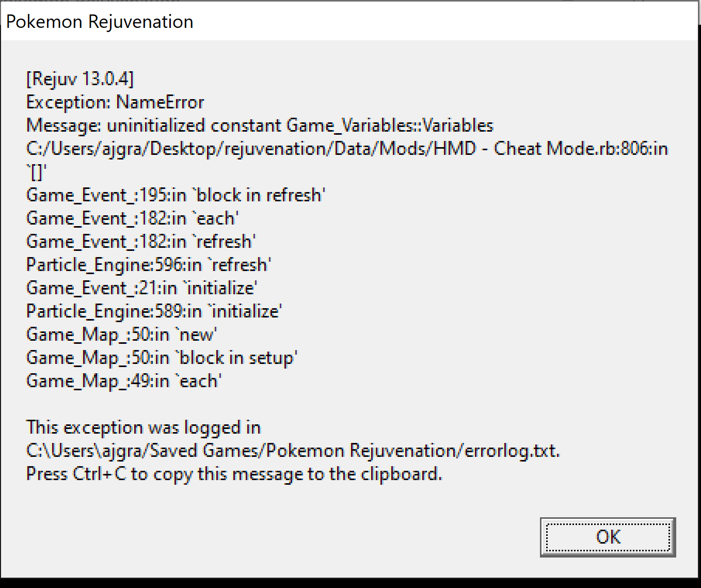Click the uninitialized constant Game_Variables::Variables message
Viewport: 701px width, 588px height.
(300, 125)
